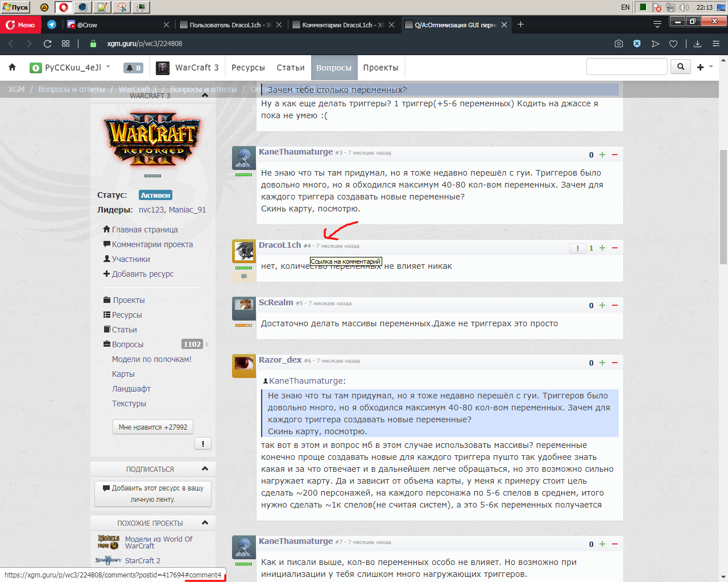Open the browser downloads icon

pos(698,44)
